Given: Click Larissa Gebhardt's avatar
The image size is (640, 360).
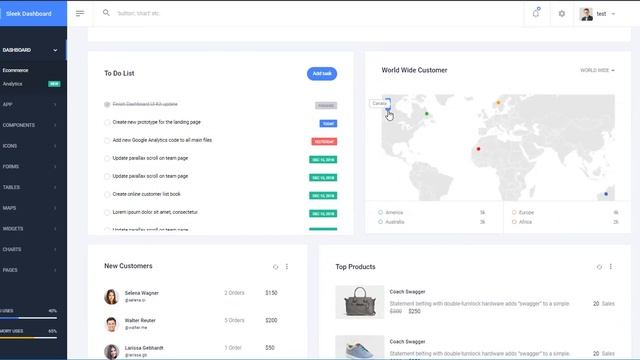Looking at the screenshot, I should click(111, 351).
